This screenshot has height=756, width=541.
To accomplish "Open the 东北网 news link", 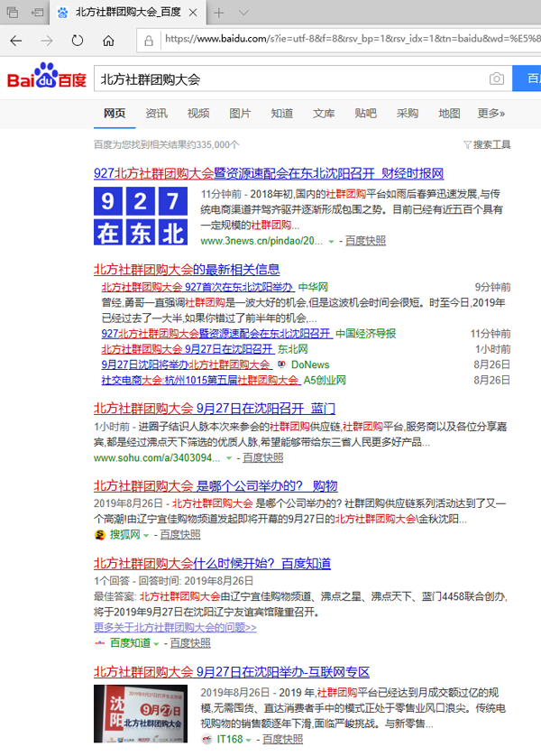I will 188,349.
